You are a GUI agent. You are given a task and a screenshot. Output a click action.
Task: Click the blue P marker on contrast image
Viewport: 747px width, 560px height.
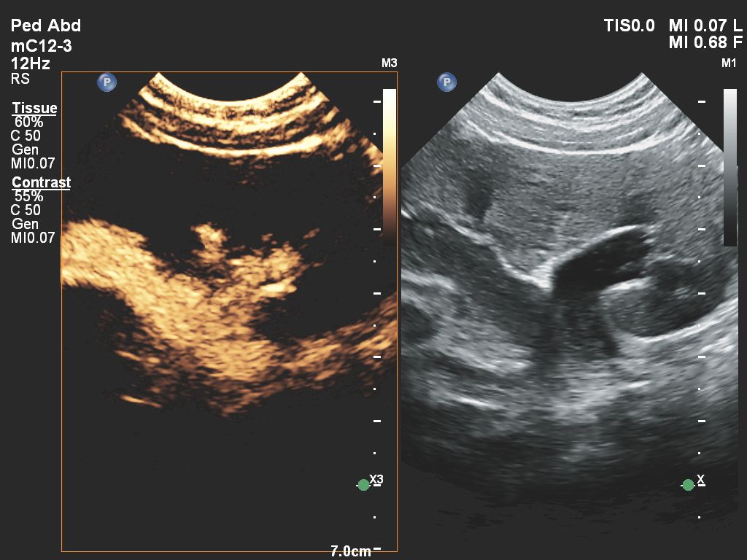[x=107, y=82]
